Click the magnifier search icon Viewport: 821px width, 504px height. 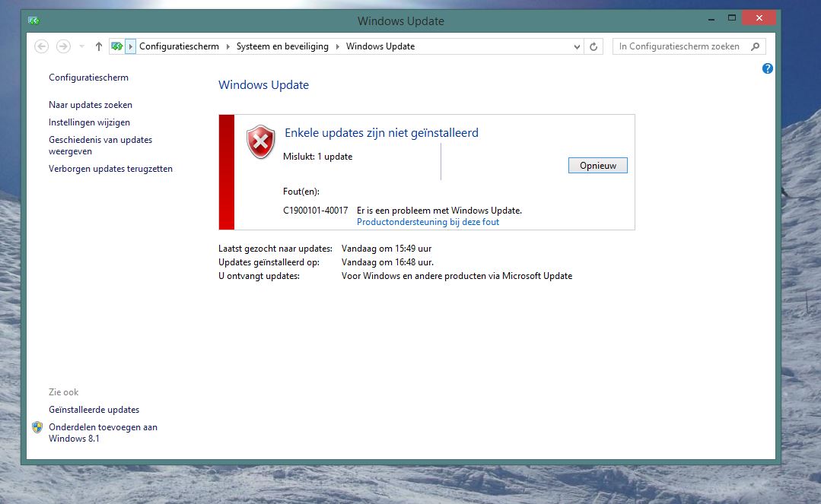[x=755, y=46]
